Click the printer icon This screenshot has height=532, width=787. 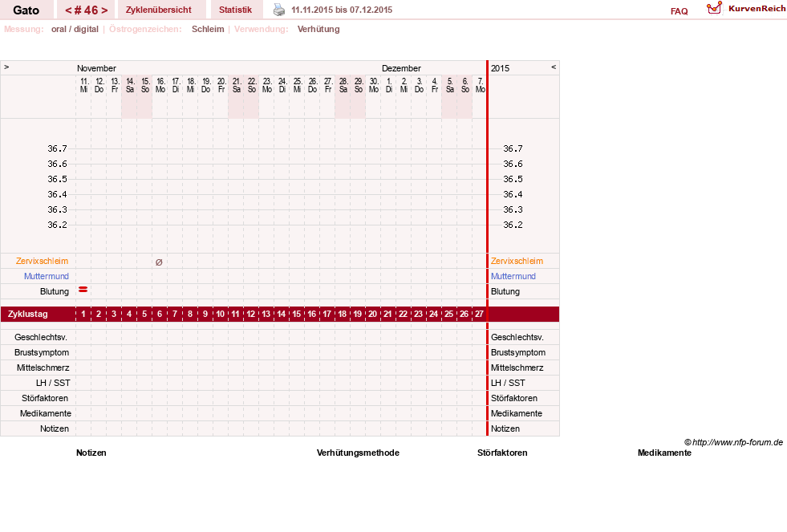[x=279, y=10]
